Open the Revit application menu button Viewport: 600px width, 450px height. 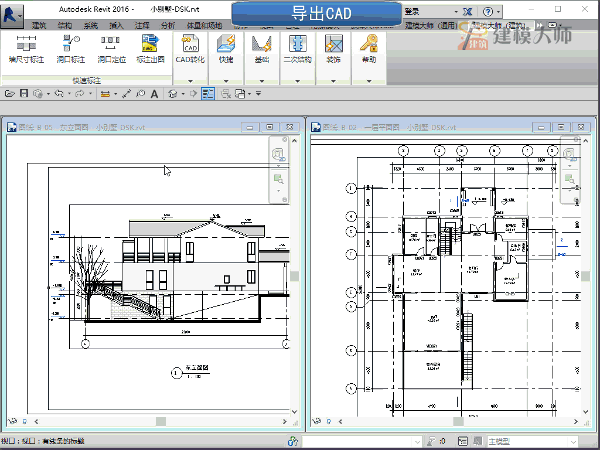[12, 16]
